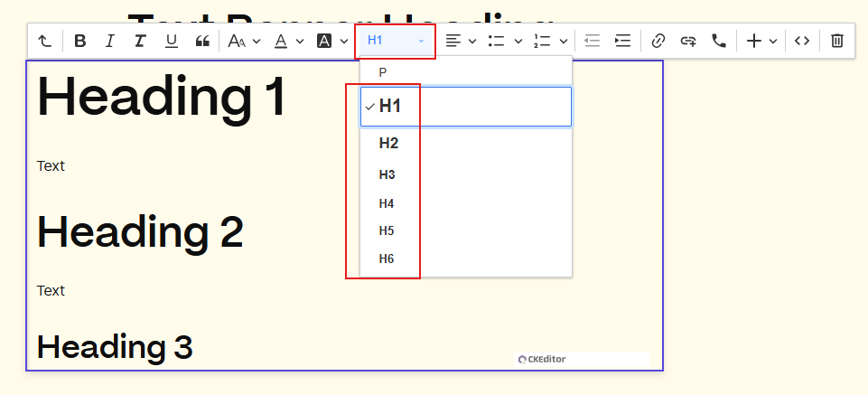Insert a link using the chain icon
This screenshot has width=868, height=395.
[658, 41]
